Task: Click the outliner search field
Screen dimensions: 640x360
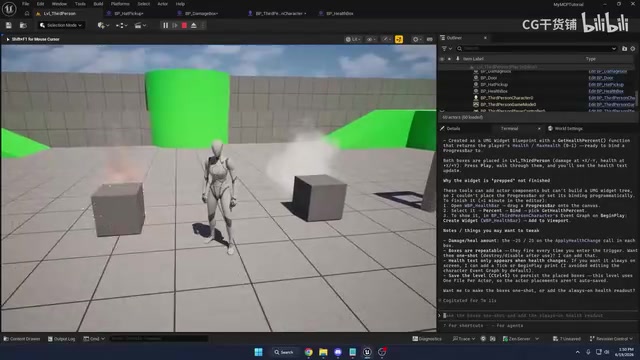Action: point(537,49)
